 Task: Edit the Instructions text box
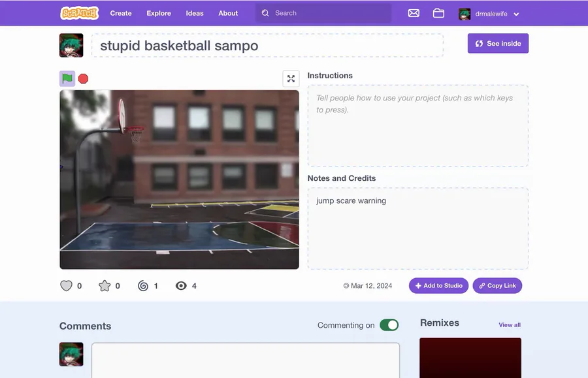click(x=417, y=125)
